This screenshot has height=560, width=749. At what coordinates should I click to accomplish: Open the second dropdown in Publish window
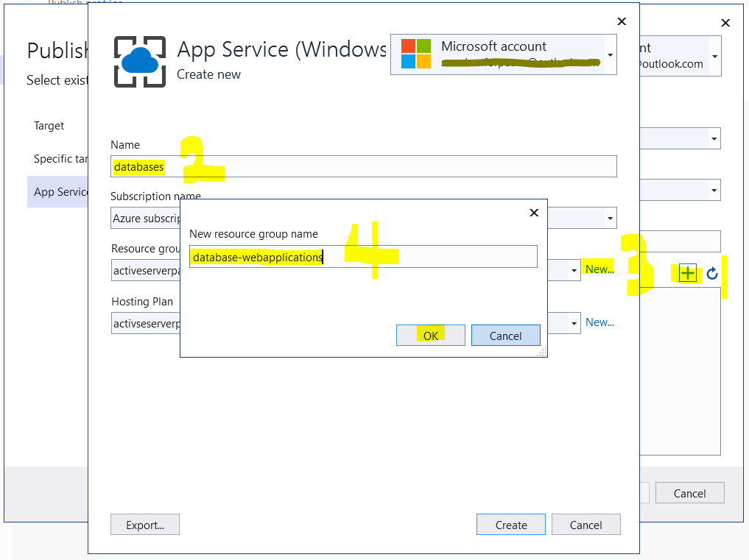point(714,190)
